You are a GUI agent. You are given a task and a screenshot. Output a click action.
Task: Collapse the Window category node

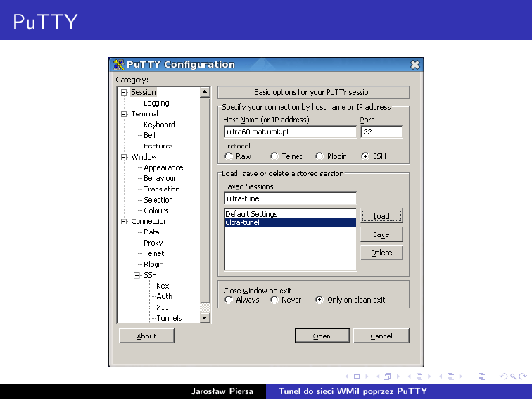[x=125, y=157]
